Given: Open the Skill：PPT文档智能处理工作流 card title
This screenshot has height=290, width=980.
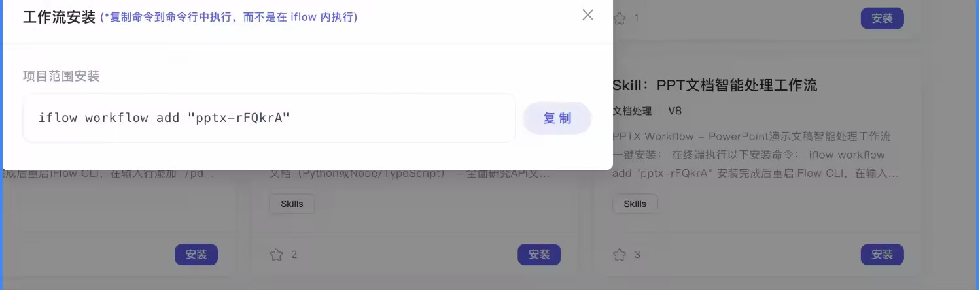Looking at the screenshot, I should click(x=715, y=86).
